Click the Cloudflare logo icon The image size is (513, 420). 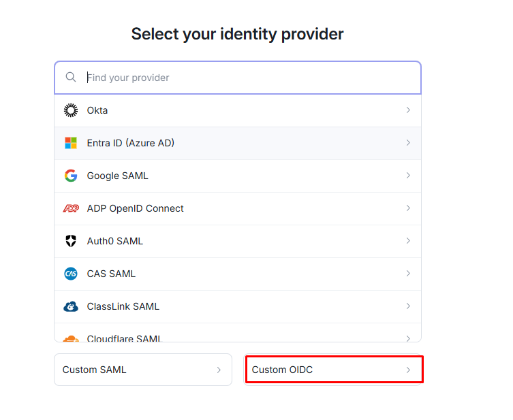pos(71,338)
